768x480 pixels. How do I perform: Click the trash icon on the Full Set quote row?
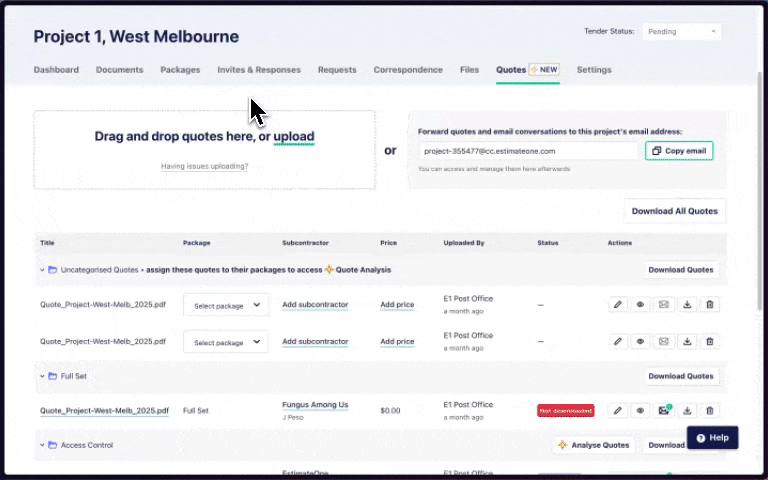[x=710, y=410]
